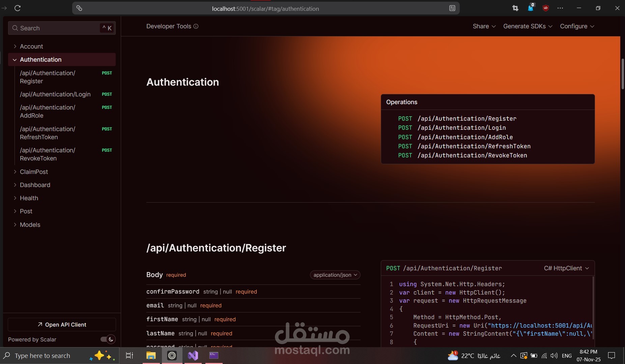Click the confirmPassword property name
The height and width of the screenshot is (364, 625).
(173, 292)
